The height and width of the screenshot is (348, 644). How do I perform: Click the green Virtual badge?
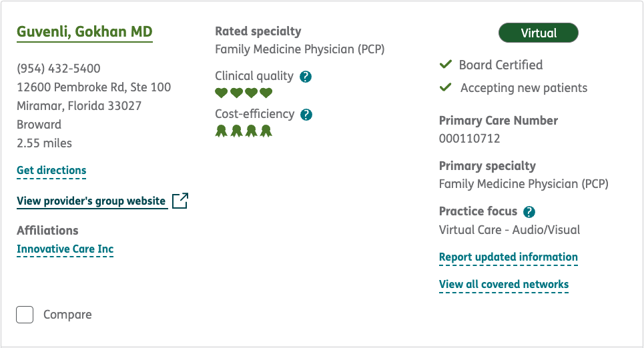tap(538, 33)
